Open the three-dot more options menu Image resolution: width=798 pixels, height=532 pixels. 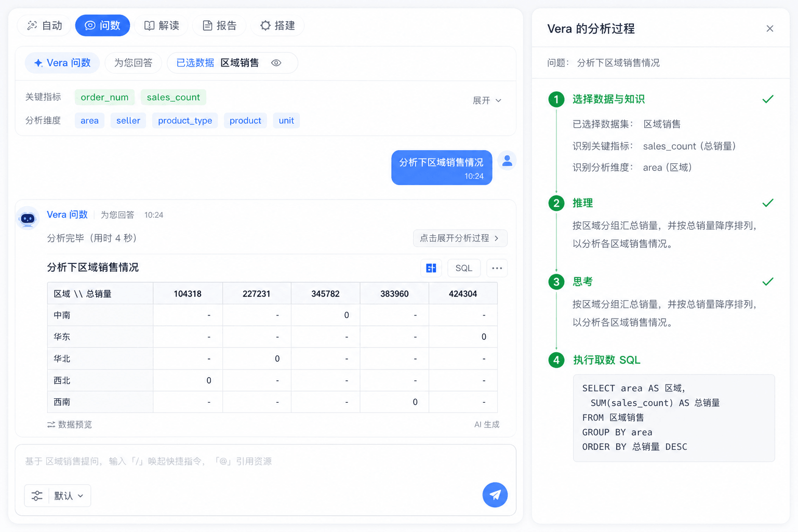[x=497, y=268]
